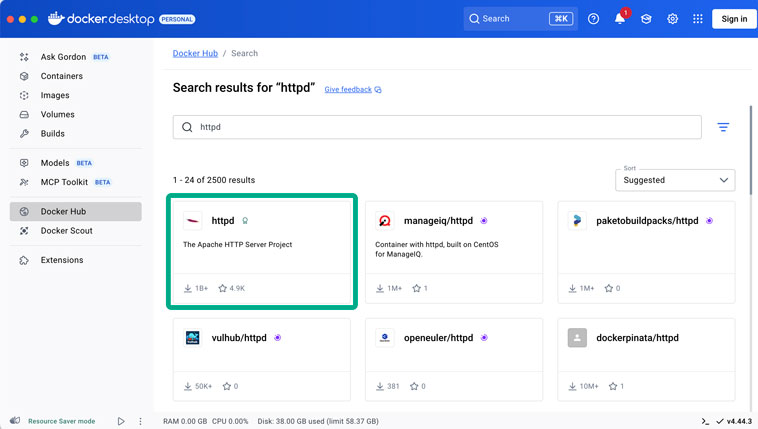Open the httpd official image card
Image resolution: width=758 pixels, height=429 pixels.
[262, 252]
